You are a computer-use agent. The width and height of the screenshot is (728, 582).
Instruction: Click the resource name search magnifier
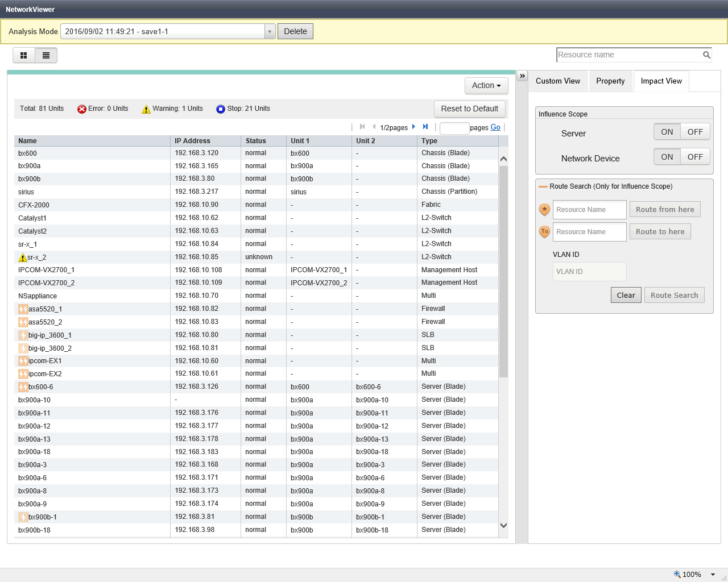(x=706, y=55)
